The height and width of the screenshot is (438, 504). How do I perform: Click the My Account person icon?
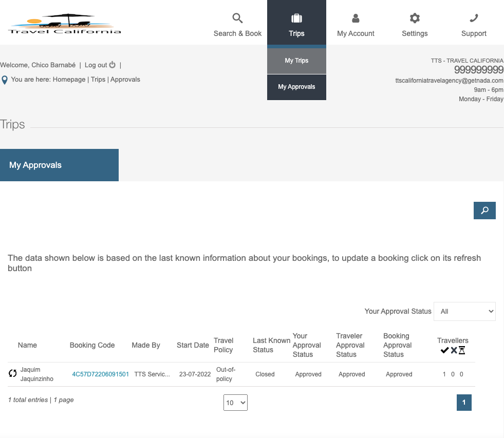356,18
